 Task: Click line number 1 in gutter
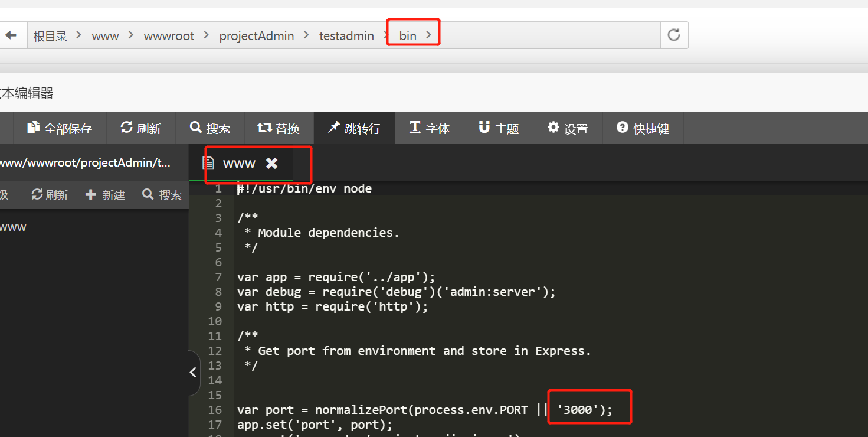[x=218, y=188]
